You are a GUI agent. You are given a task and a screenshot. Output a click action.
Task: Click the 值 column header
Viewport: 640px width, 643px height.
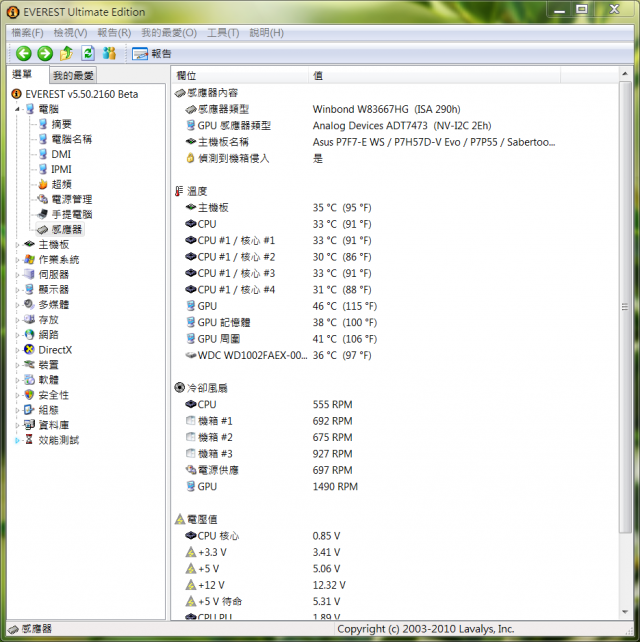coord(434,75)
